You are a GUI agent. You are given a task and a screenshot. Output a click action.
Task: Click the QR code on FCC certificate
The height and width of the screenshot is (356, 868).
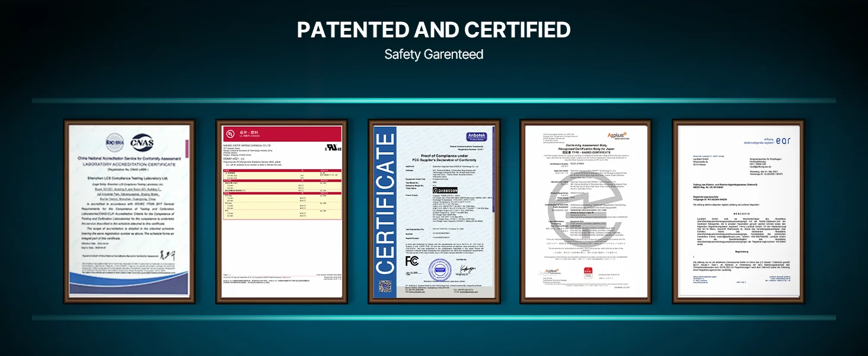pyautogui.click(x=385, y=286)
